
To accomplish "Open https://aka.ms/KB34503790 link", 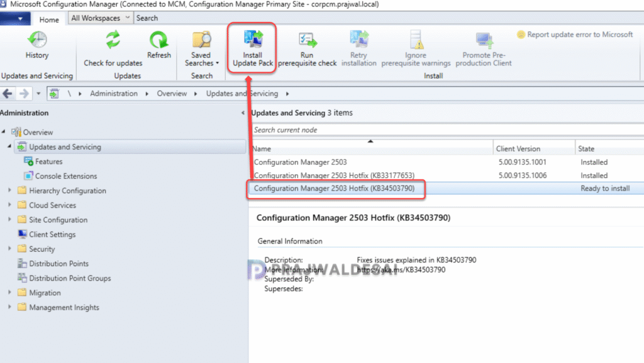I will click(401, 270).
